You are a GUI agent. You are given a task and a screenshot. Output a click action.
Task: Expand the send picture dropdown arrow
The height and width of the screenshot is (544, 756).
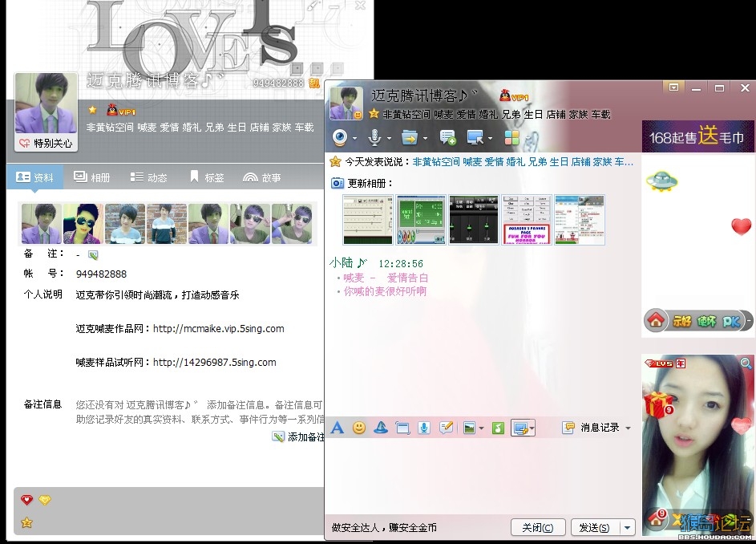481,428
